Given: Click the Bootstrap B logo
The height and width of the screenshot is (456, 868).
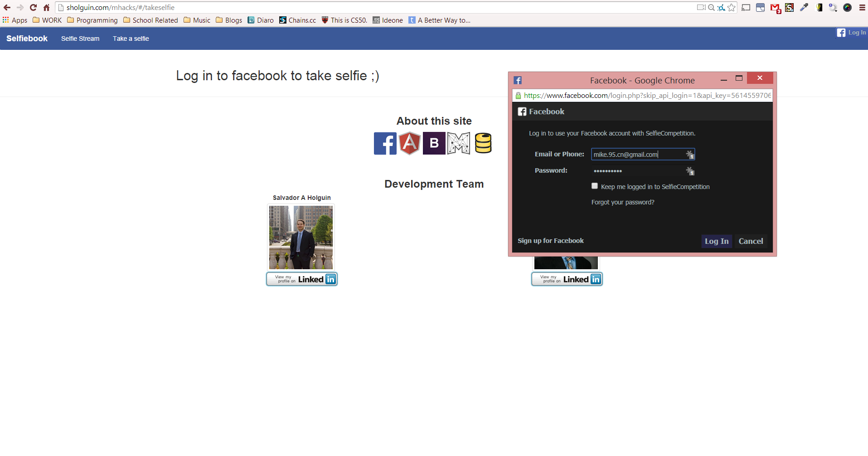Looking at the screenshot, I should [x=434, y=143].
